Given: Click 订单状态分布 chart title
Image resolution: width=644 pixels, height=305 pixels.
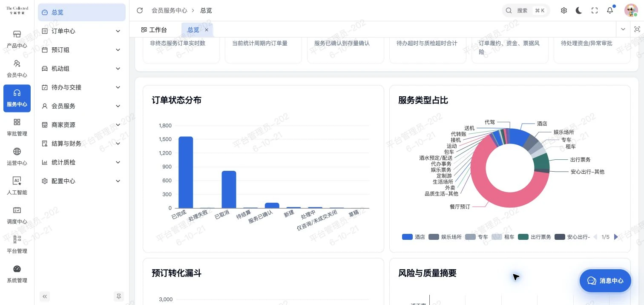Looking at the screenshot, I should [177, 100].
